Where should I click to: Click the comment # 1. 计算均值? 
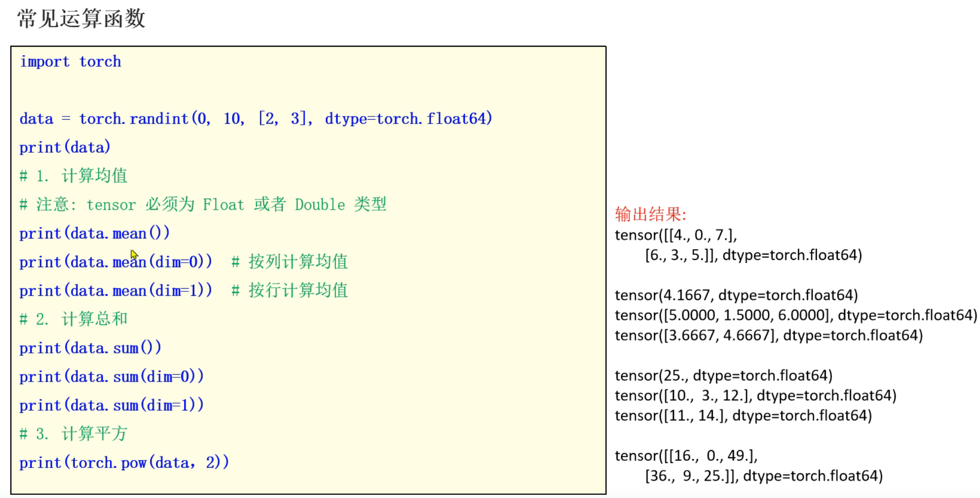(74, 176)
